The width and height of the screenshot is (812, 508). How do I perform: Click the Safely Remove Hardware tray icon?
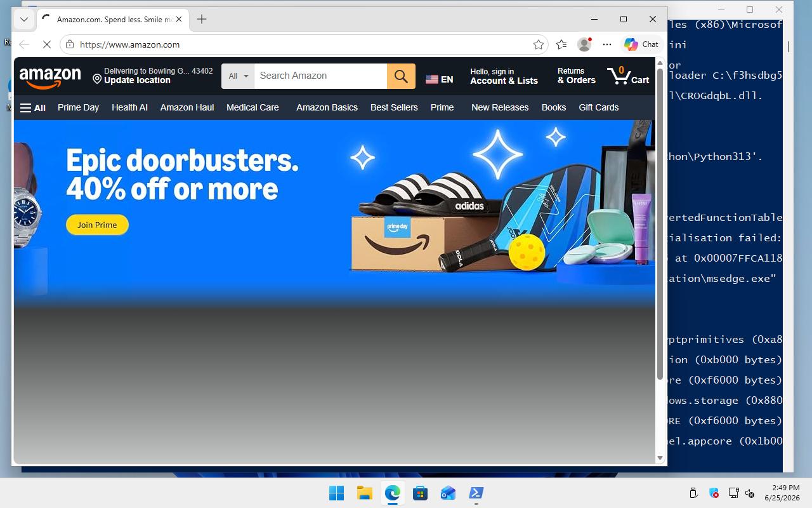(x=693, y=493)
